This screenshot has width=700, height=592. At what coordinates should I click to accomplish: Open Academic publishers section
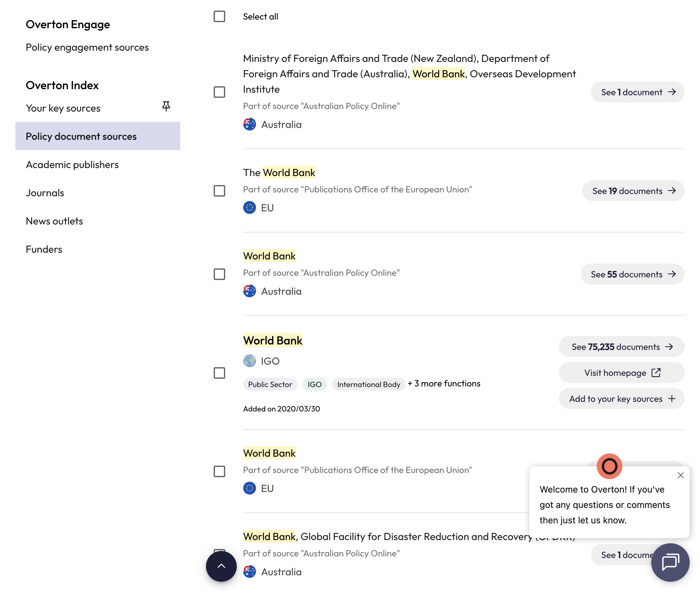coord(72,165)
